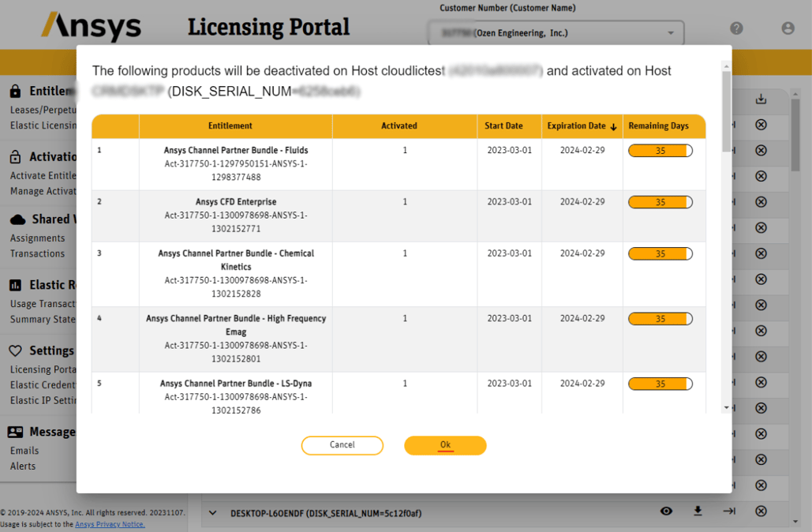Screen dimensions: 812x532
Task: Show DESKTOP-L6OENDF details via eye icon
Action: point(666,511)
